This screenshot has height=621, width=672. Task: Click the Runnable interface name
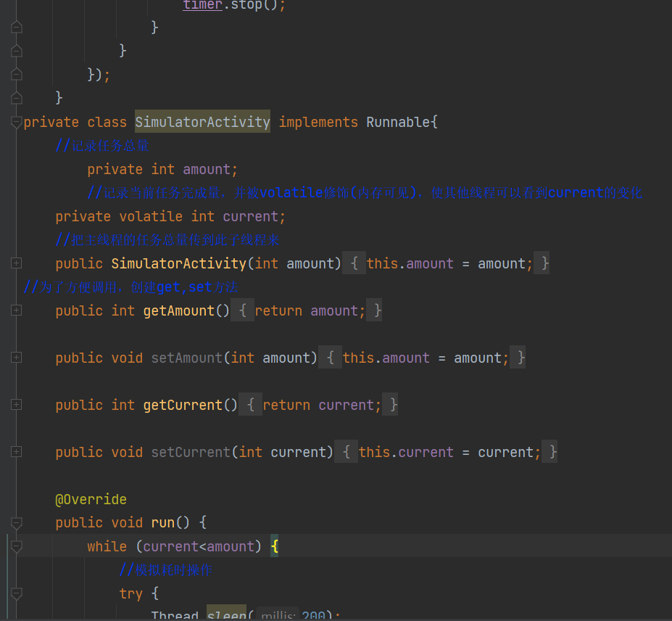click(398, 122)
